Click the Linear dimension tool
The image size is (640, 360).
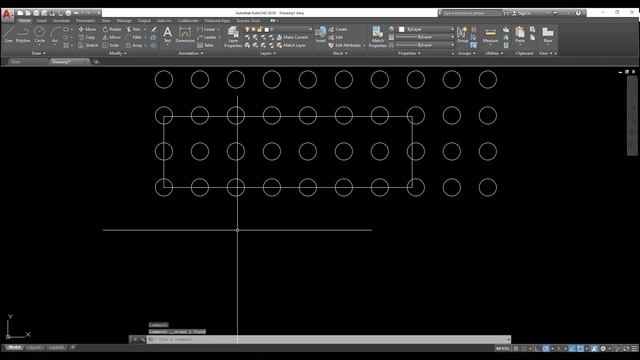tap(207, 29)
